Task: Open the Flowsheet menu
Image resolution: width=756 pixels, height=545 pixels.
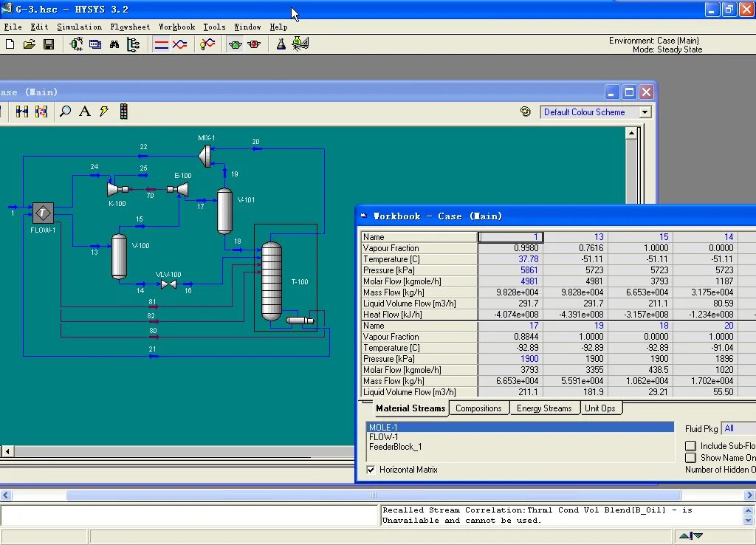Action: [x=130, y=27]
